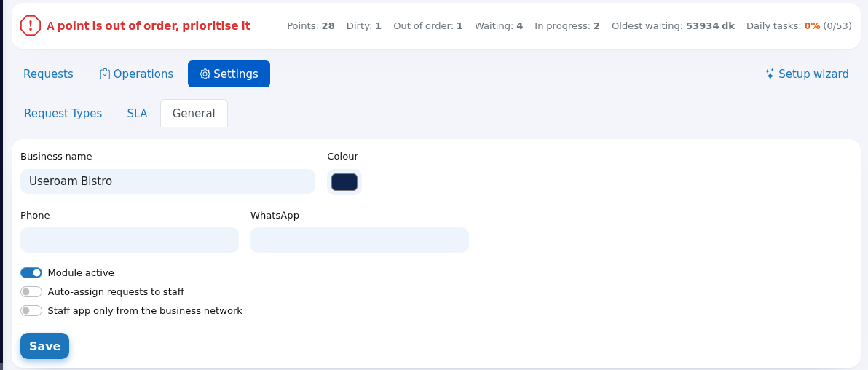Click the 'Phone' field label

tap(35, 215)
